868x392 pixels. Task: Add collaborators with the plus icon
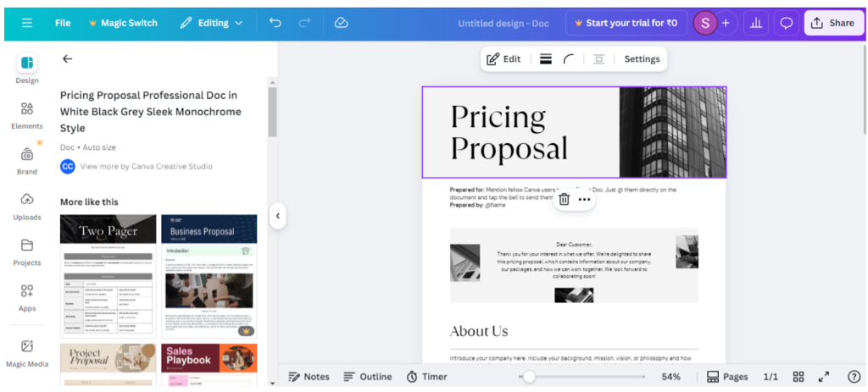pyautogui.click(x=726, y=23)
